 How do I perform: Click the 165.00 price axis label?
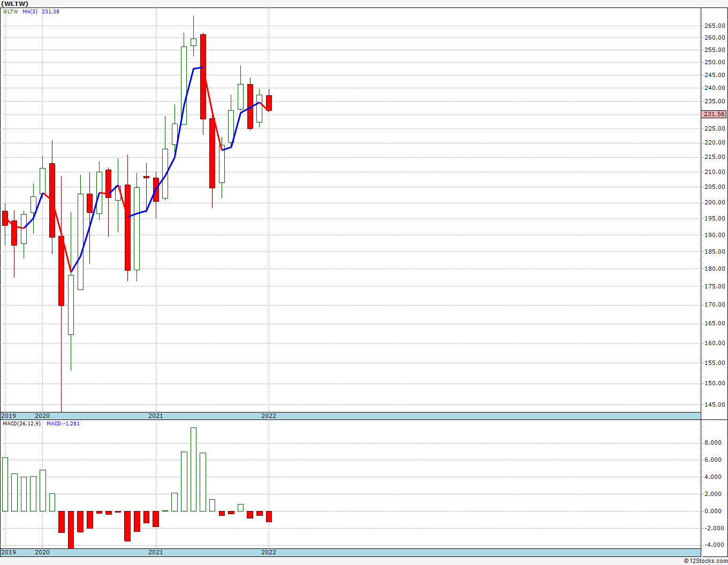coord(715,324)
